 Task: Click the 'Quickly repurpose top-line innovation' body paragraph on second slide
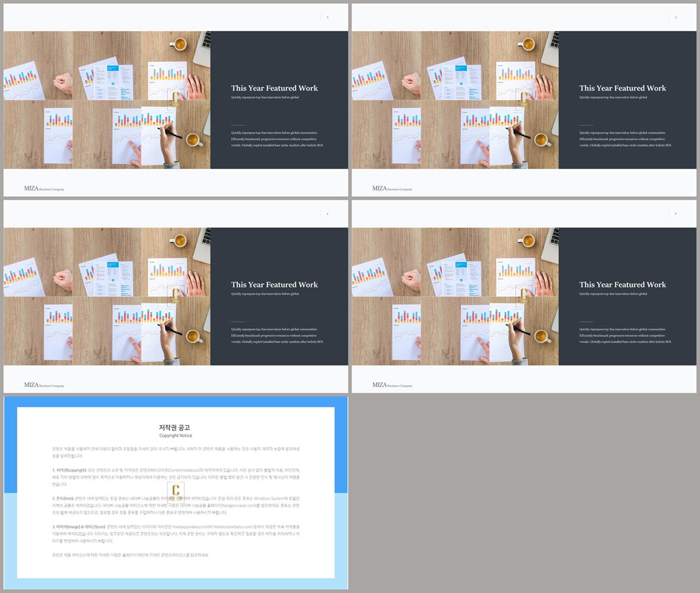click(626, 139)
